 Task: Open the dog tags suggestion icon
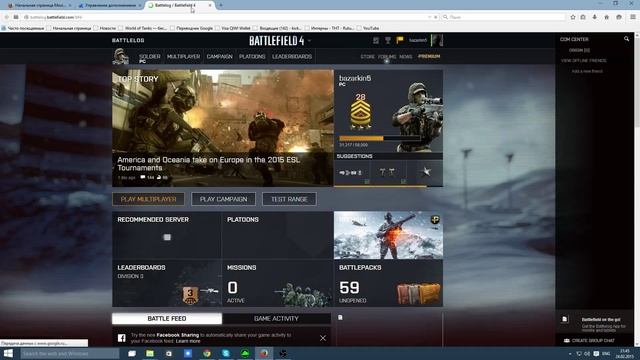click(387, 173)
